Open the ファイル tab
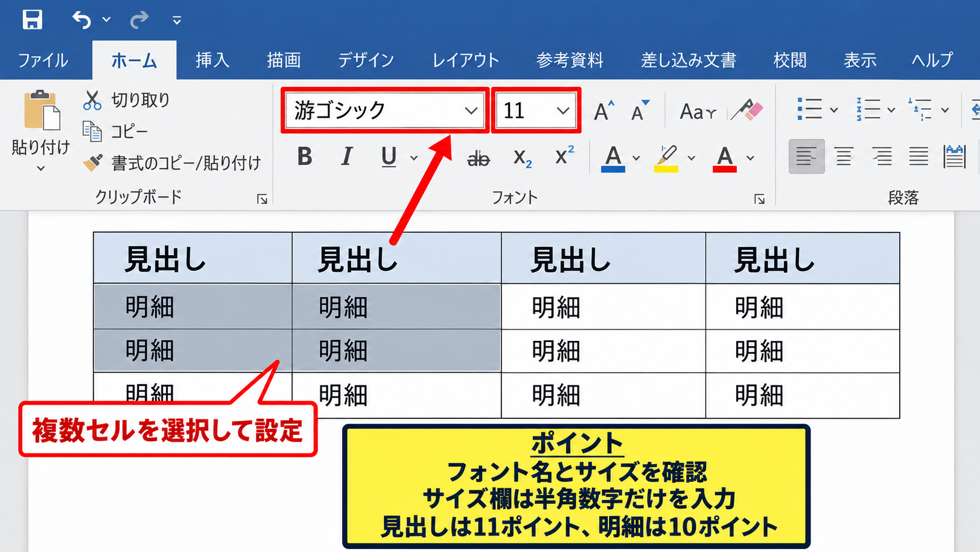Image resolution: width=980 pixels, height=552 pixels. (43, 60)
